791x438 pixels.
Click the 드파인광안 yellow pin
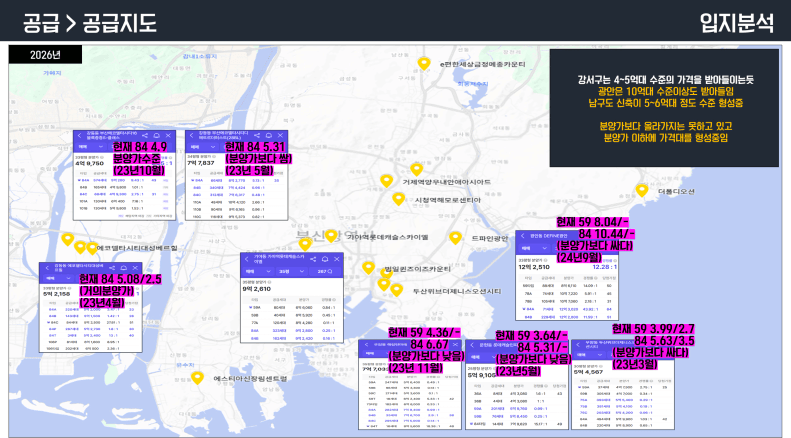pos(455,238)
